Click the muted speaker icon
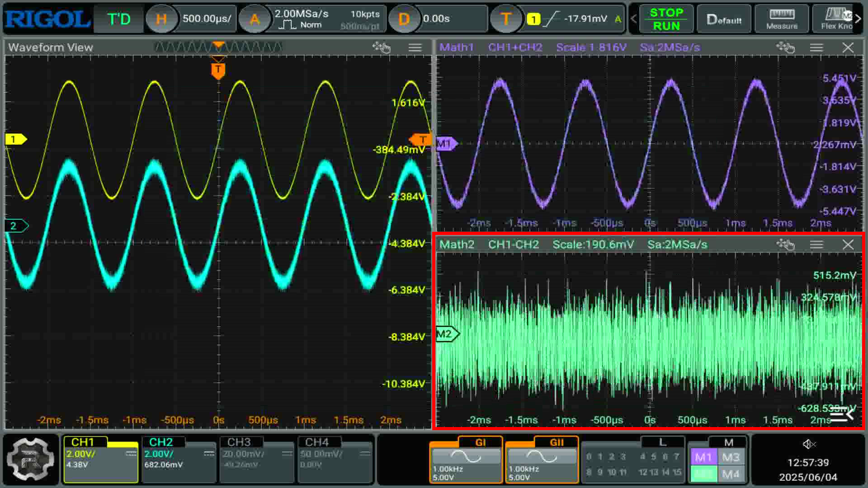This screenshot has height=488, width=868. click(x=808, y=444)
